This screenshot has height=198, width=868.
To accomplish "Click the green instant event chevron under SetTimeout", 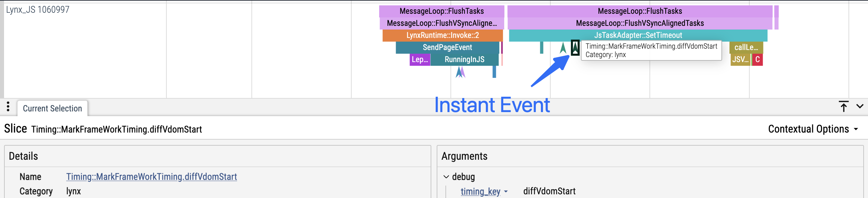I will pos(563,48).
